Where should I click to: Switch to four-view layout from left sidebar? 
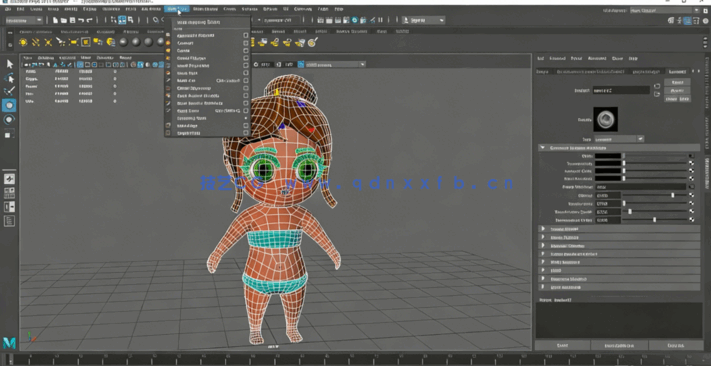(10, 193)
